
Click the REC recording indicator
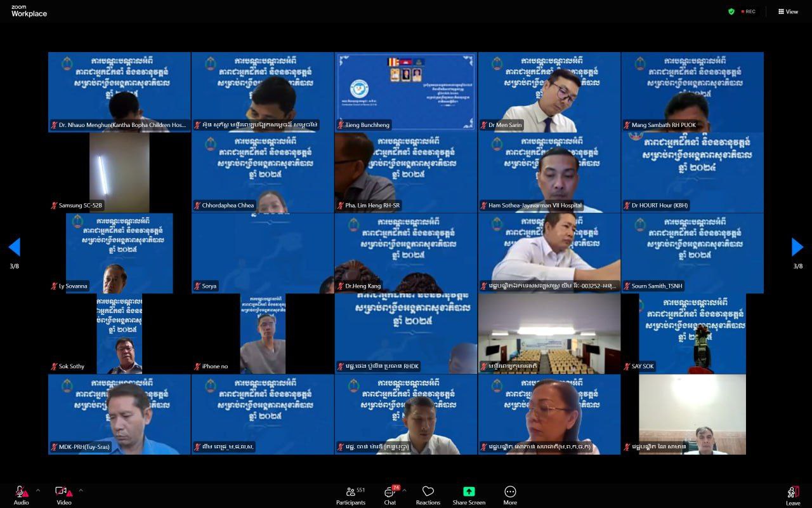click(749, 11)
